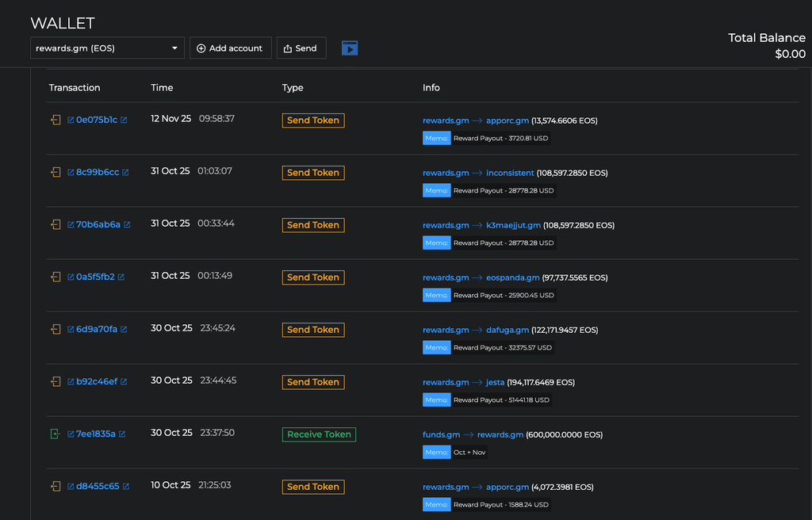Expand the rewards.gm (EOS) account dropdown

click(107, 48)
